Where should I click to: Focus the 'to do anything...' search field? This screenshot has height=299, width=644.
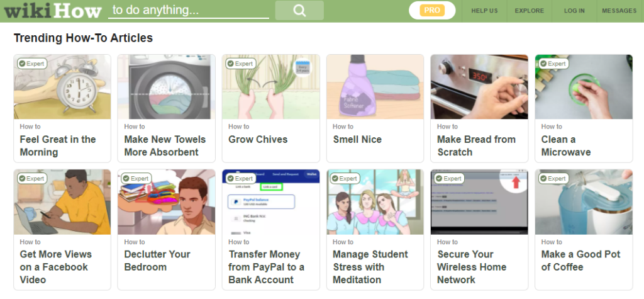pyautogui.click(x=189, y=11)
